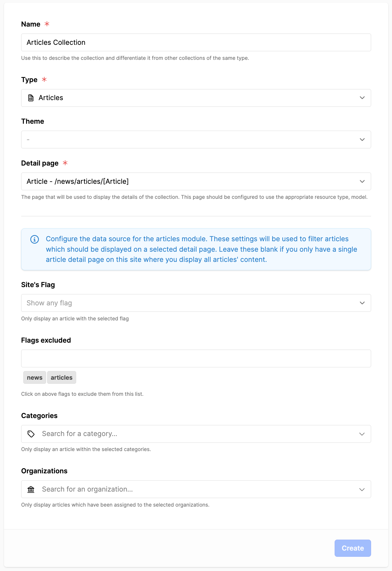
Task: Click the "Flags excluded" label
Action: point(46,340)
